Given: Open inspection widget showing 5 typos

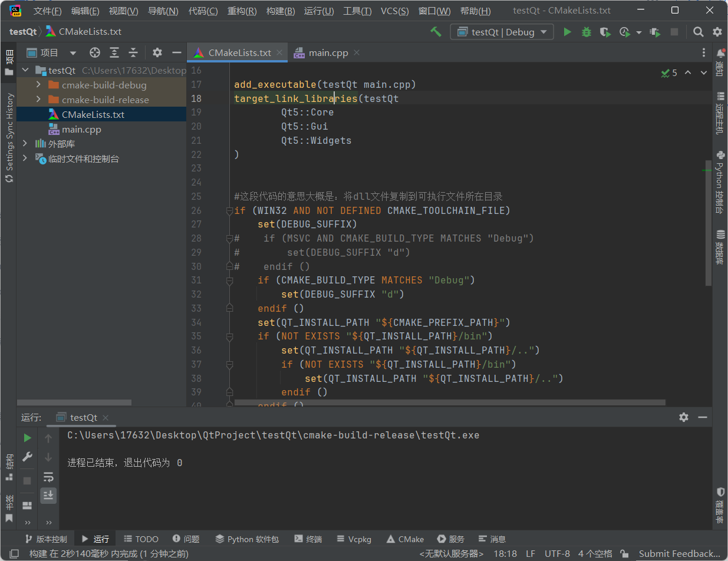Looking at the screenshot, I should 669,73.
